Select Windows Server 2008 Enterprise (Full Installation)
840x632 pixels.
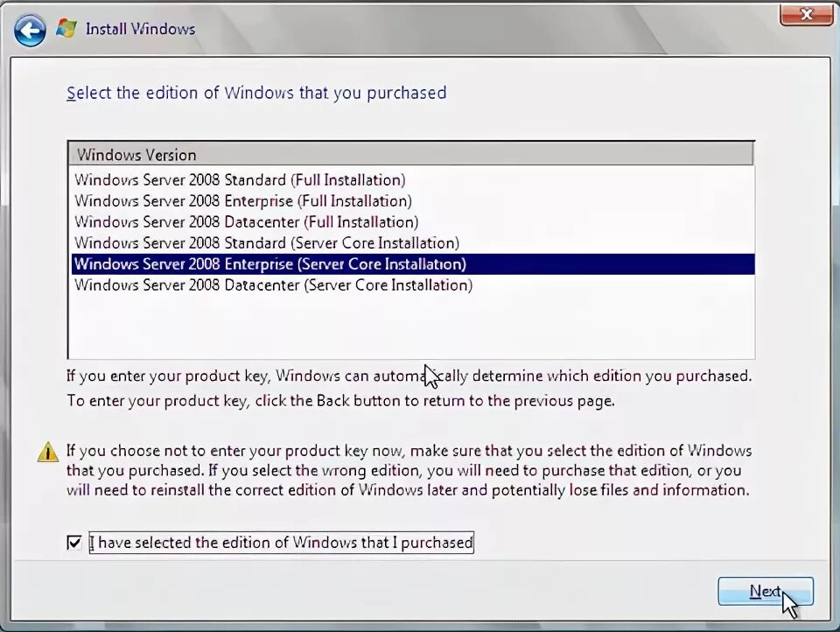(x=412, y=201)
